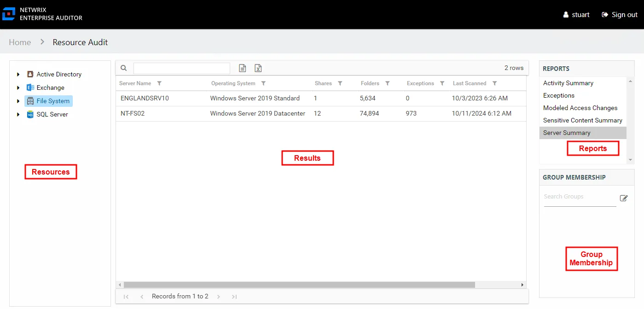Image resolution: width=644 pixels, height=309 pixels.
Task: Click the 5,634 folders value
Action: [368, 98]
